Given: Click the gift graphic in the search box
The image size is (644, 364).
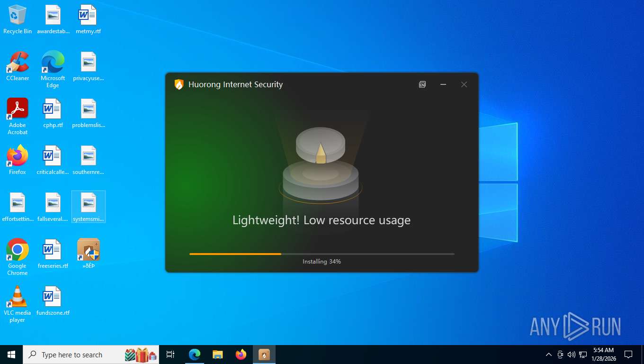Looking at the screenshot, I should [x=141, y=355].
